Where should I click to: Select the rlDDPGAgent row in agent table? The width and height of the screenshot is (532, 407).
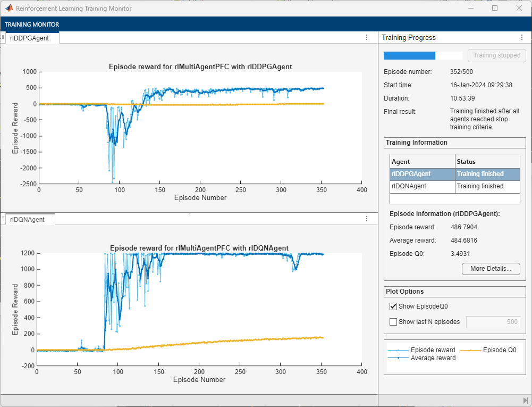click(454, 175)
